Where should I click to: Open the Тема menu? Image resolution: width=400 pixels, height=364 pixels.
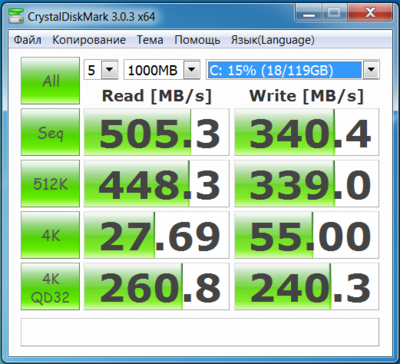click(150, 40)
